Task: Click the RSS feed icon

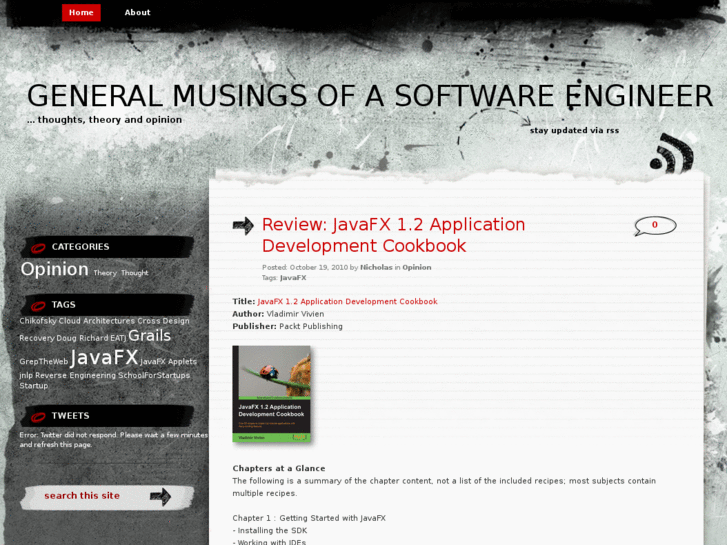Action: pyautogui.click(x=672, y=154)
